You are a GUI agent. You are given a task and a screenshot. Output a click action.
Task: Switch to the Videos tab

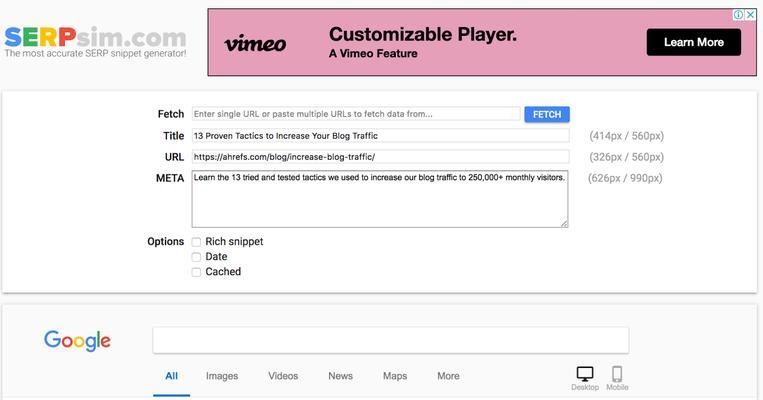pos(283,376)
